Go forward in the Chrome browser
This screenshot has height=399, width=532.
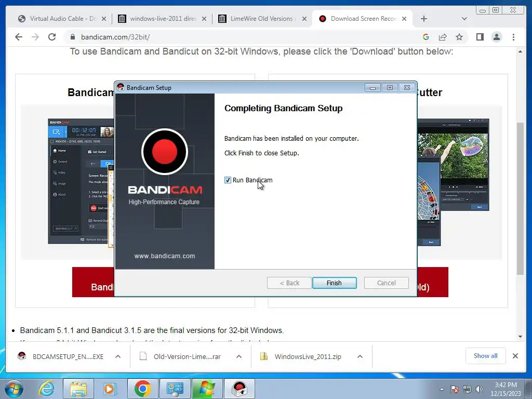coord(35,37)
